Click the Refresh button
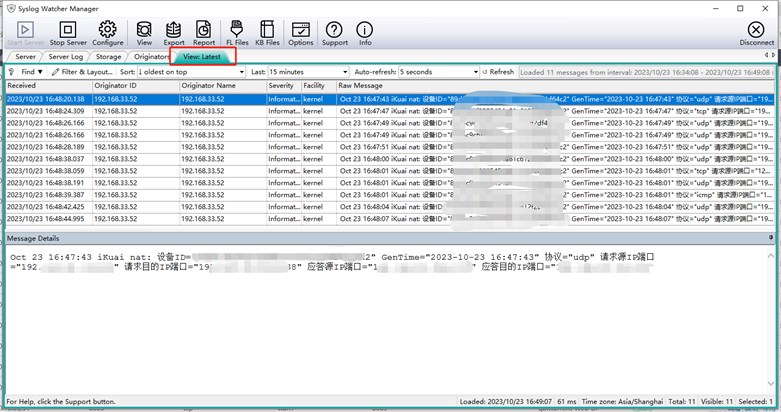Viewport: 781px width, 412px height. (499, 72)
